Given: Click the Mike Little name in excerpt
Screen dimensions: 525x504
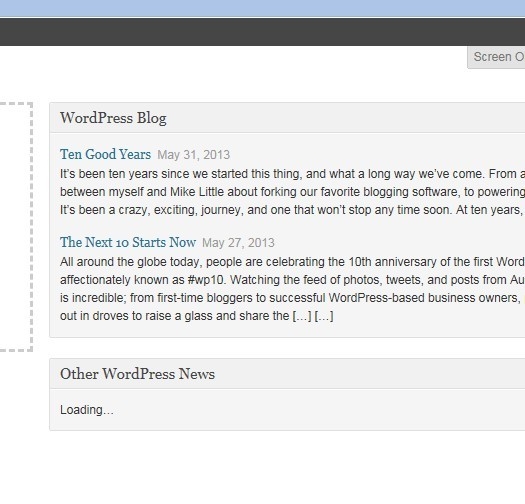Looking at the screenshot, I should [x=197, y=192].
